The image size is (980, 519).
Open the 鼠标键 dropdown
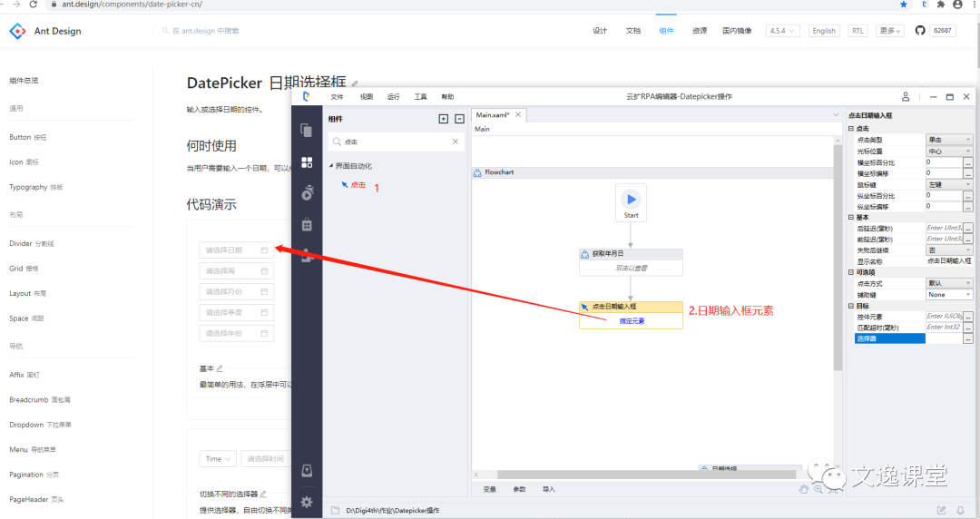949,184
